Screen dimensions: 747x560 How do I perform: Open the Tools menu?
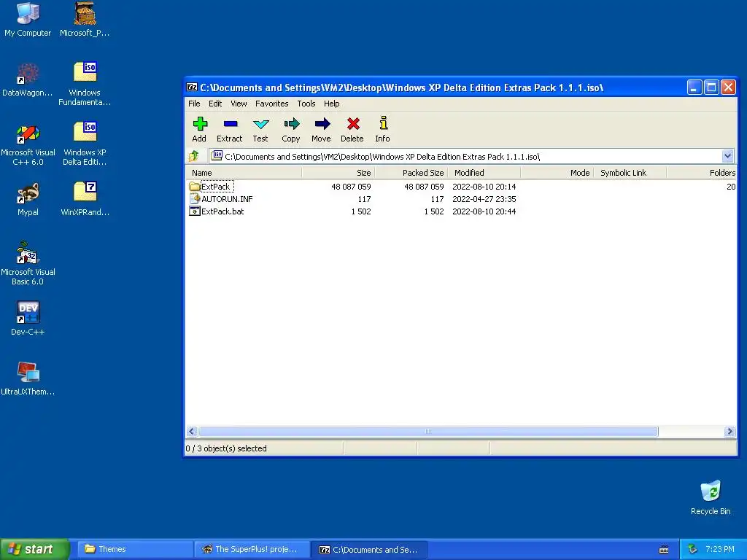pyautogui.click(x=306, y=104)
